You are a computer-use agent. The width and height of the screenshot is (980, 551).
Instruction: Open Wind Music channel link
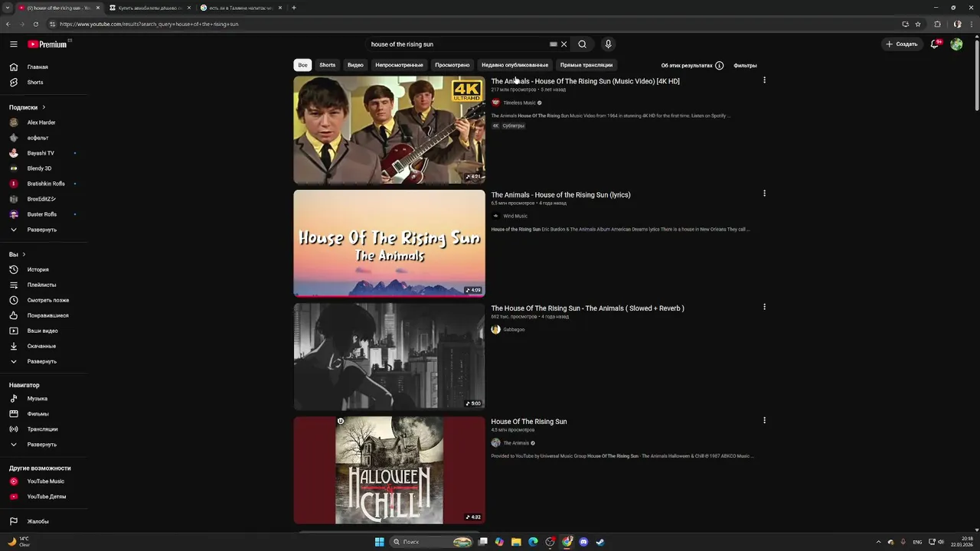tap(515, 216)
